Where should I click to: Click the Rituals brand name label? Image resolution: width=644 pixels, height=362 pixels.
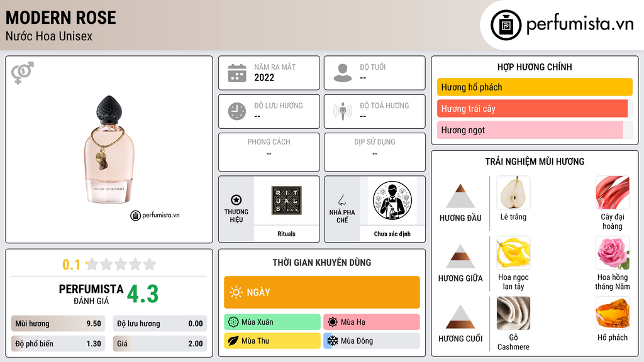click(x=286, y=234)
